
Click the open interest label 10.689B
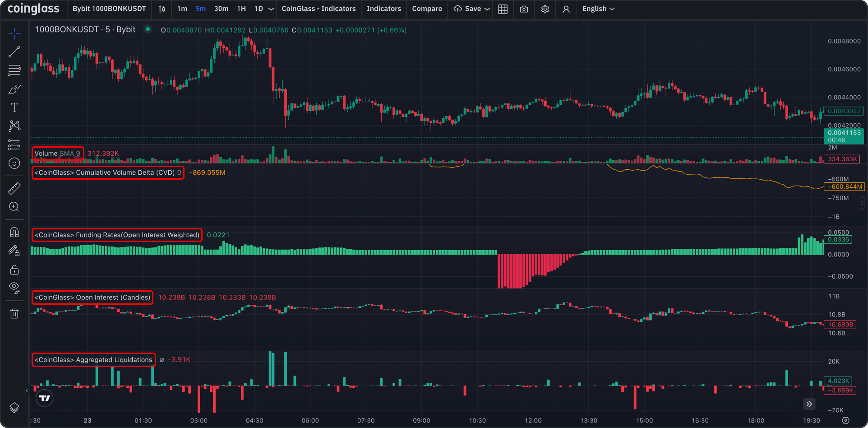840,324
